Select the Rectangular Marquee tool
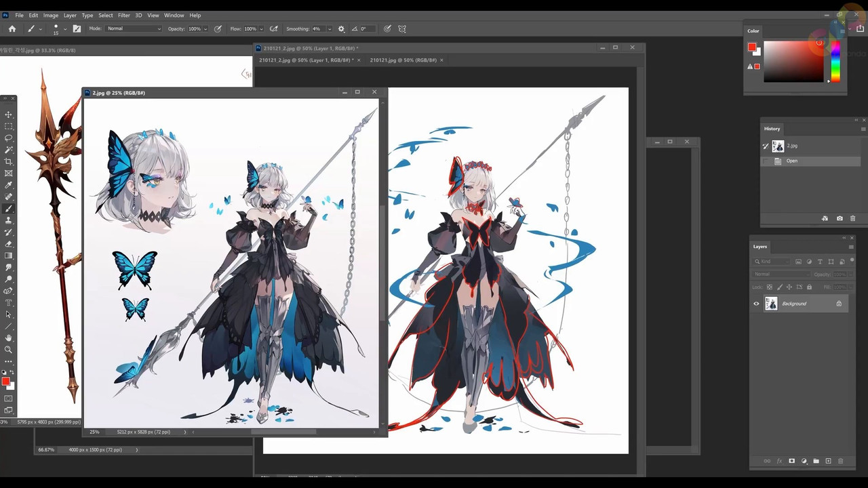Image resolution: width=868 pixels, height=488 pixels. click(x=8, y=126)
